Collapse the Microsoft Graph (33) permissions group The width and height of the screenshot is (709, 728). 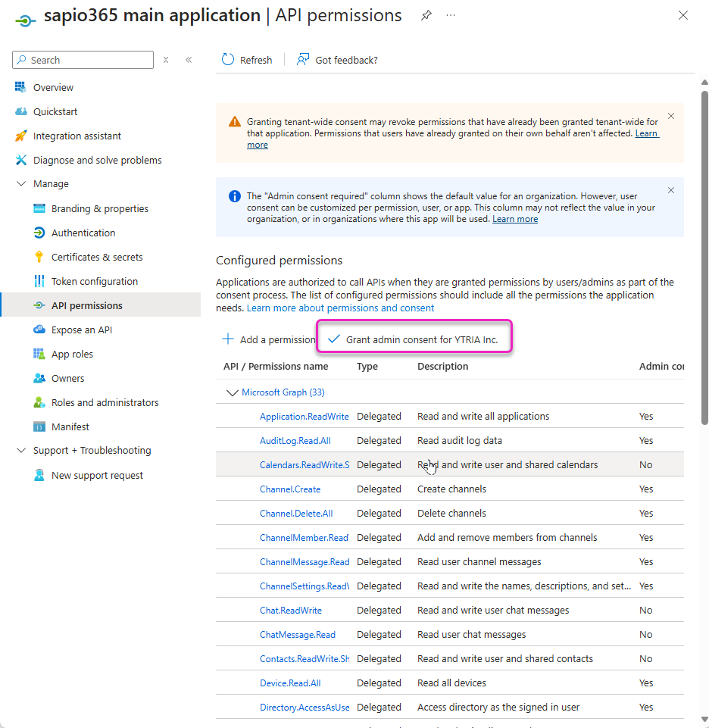click(x=232, y=392)
